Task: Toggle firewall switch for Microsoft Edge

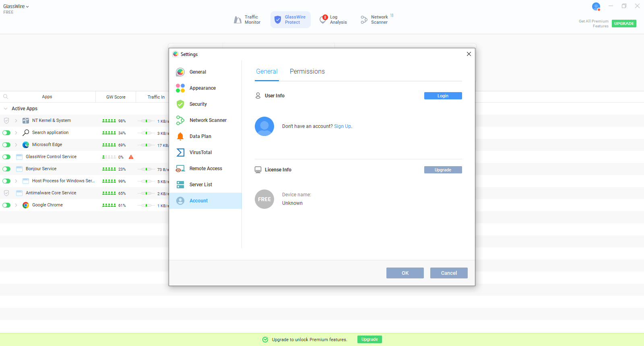Action: [6, 145]
